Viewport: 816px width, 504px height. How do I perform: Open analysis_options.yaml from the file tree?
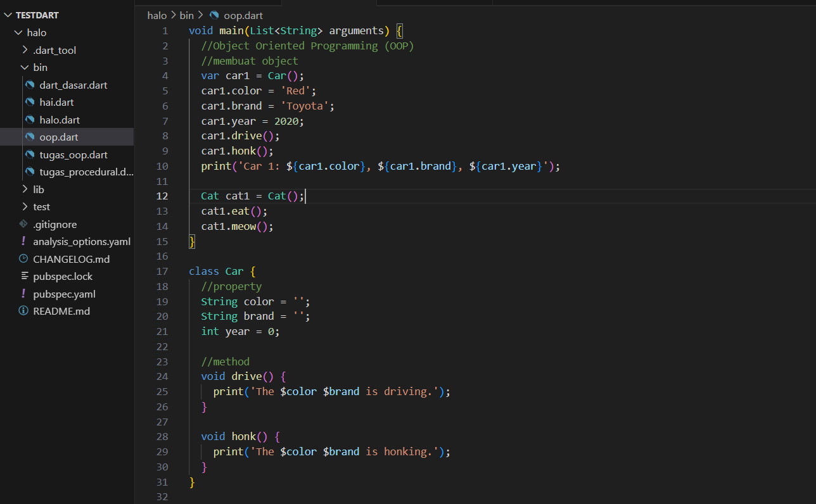point(82,241)
